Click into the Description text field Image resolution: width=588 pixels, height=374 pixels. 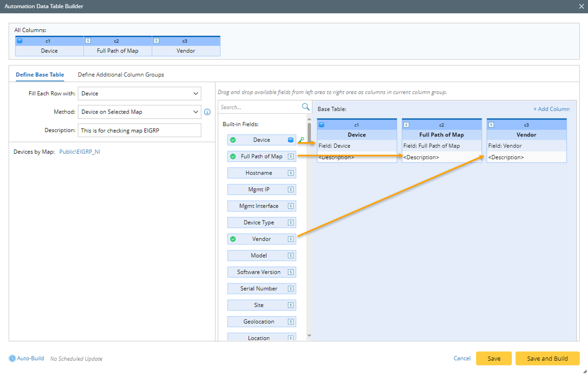tap(140, 131)
